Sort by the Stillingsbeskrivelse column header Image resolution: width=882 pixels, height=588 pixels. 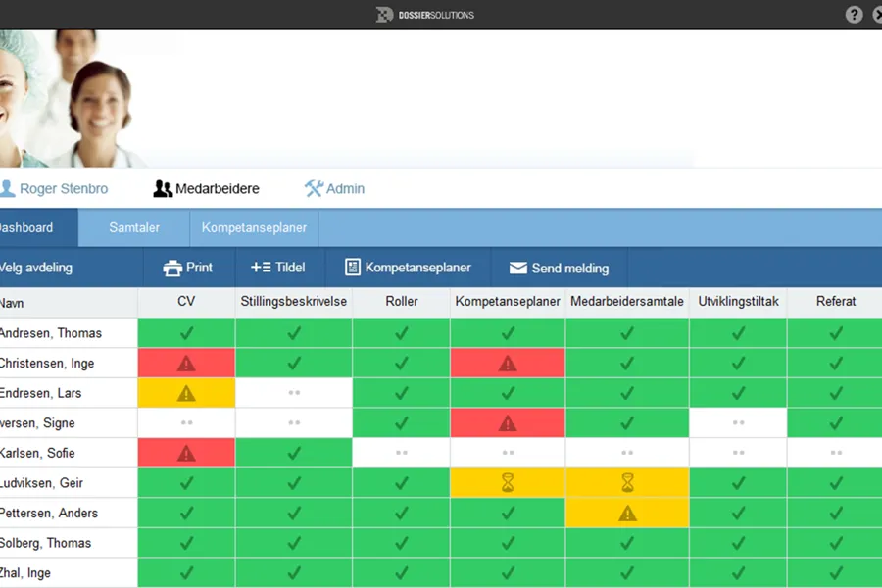tap(294, 302)
